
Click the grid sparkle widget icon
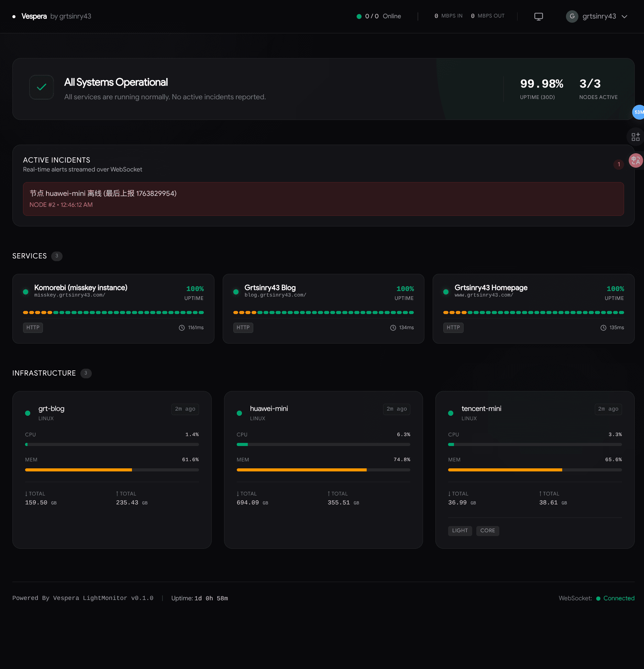coord(635,137)
